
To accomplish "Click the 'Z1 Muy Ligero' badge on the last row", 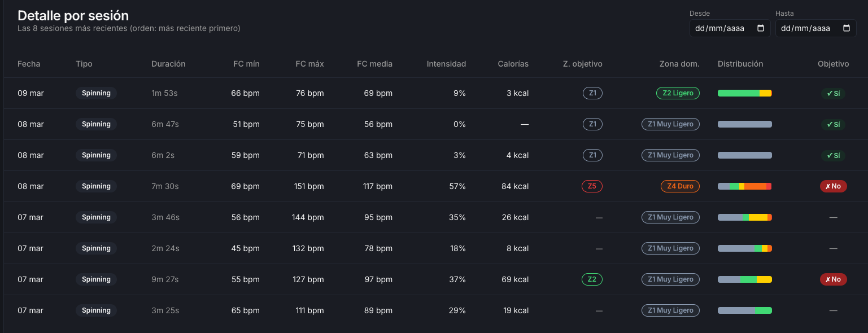I will pyautogui.click(x=670, y=310).
